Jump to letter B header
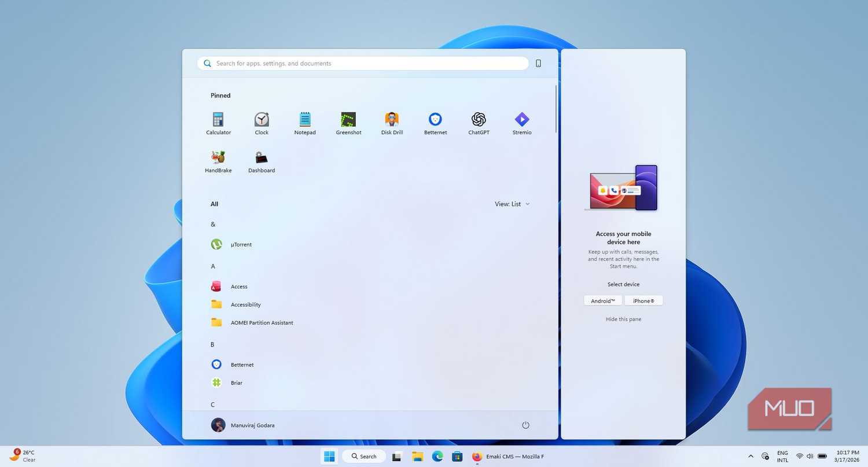This screenshot has width=868, height=467. 212,344
